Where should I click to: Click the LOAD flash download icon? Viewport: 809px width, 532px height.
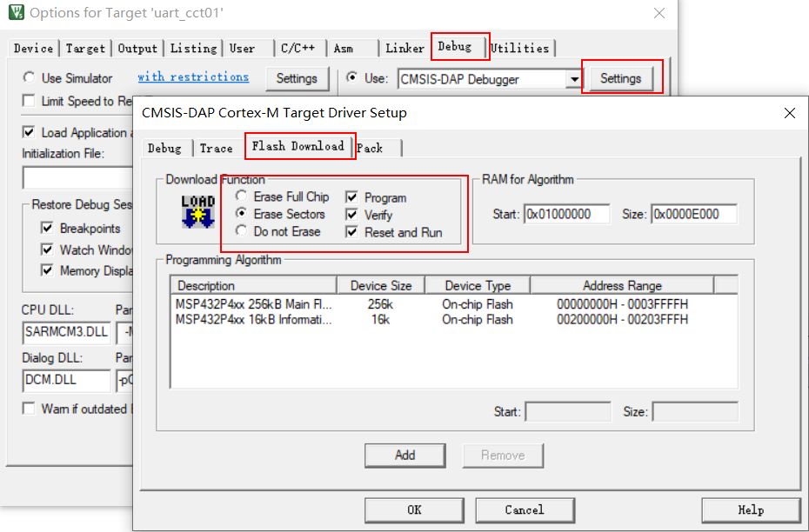[198, 211]
